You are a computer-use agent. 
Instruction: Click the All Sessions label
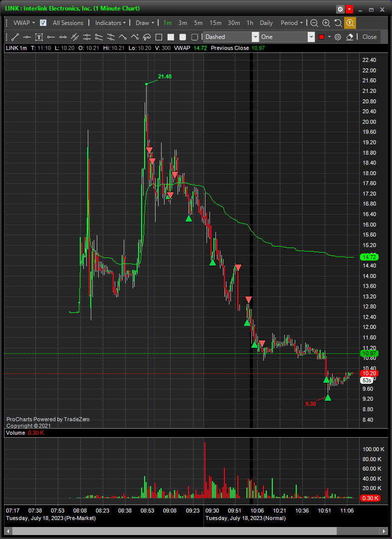68,22
